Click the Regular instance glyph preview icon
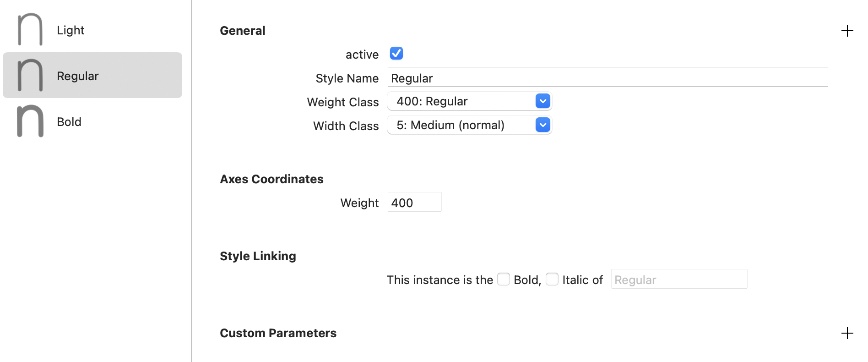The height and width of the screenshot is (362, 868). [30, 76]
